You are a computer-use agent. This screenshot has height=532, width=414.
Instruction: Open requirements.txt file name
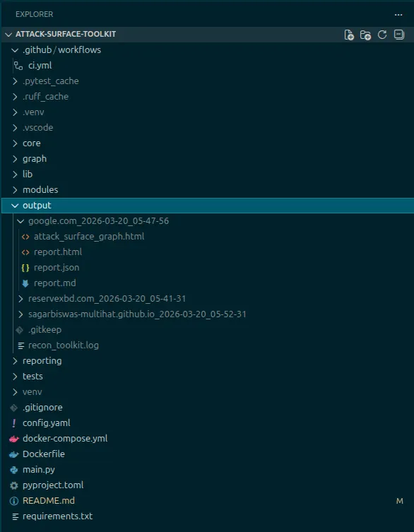tap(58, 516)
